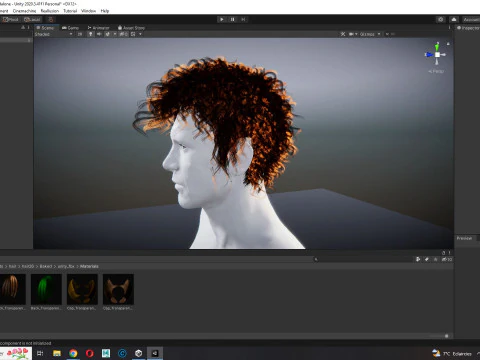Viewport: 480px width, 360px height.
Task: Open Unity services settings gear icon
Action: click(x=441, y=19)
